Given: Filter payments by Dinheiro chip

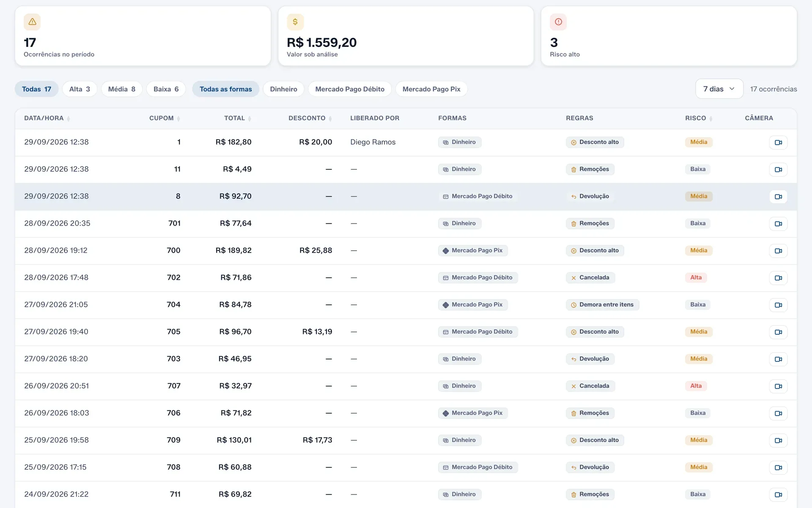Looking at the screenshot, I should [x=284, y=89].
